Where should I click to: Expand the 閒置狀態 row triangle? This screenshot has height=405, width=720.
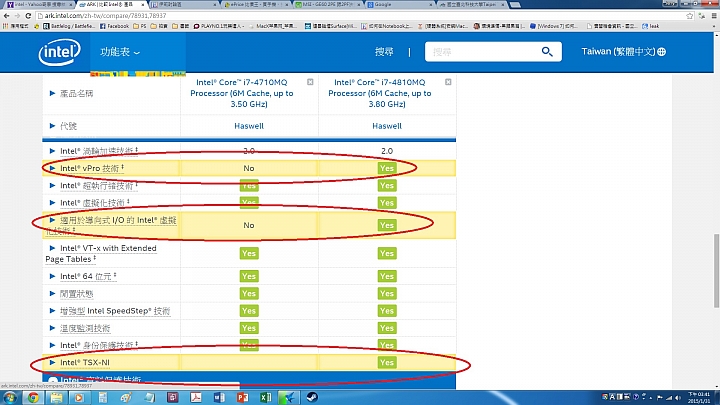pos(52,293)
